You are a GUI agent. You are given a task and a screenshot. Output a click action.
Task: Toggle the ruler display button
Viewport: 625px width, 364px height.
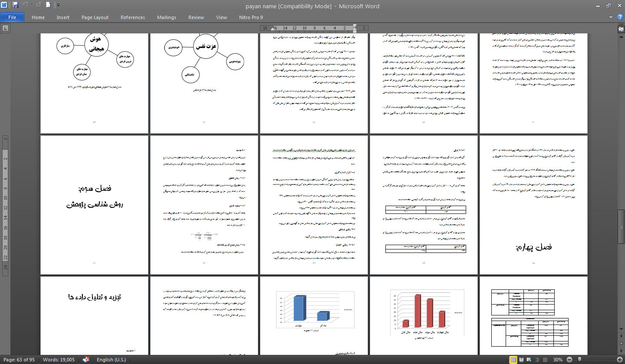coord(620,29)
